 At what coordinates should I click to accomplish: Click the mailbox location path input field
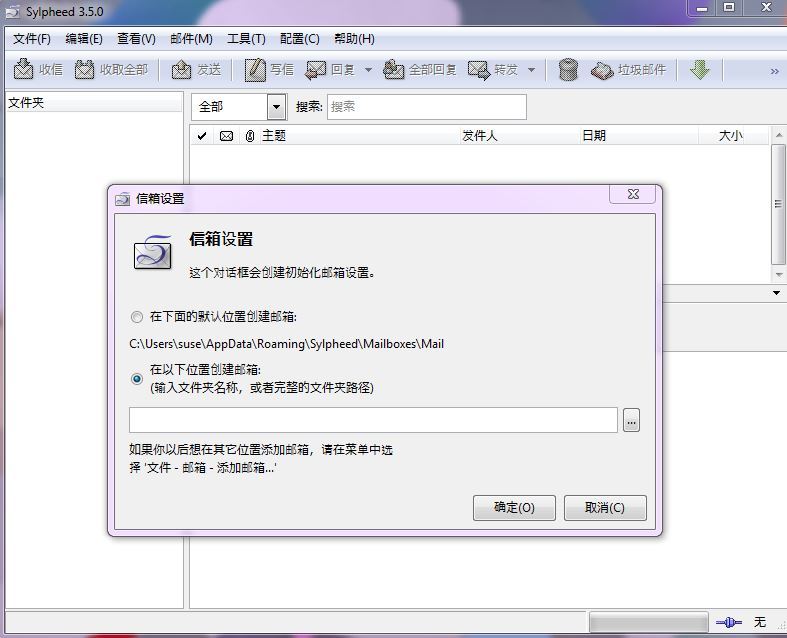tap(373, 420)
